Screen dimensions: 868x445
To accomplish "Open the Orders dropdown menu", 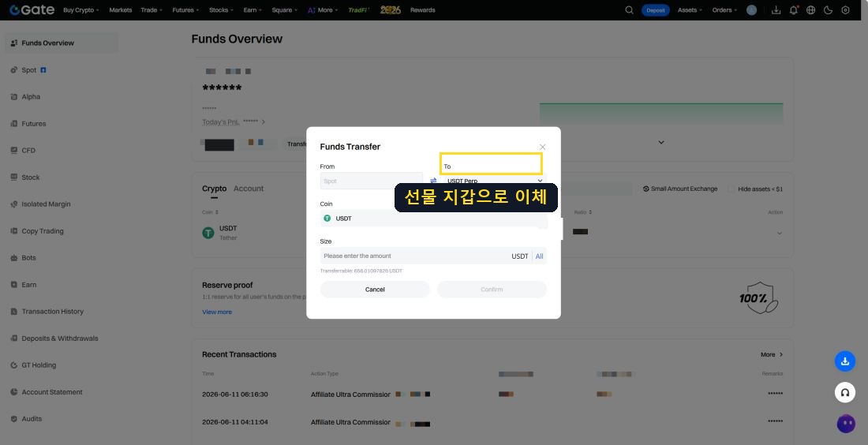I will (x=724, y=10).
